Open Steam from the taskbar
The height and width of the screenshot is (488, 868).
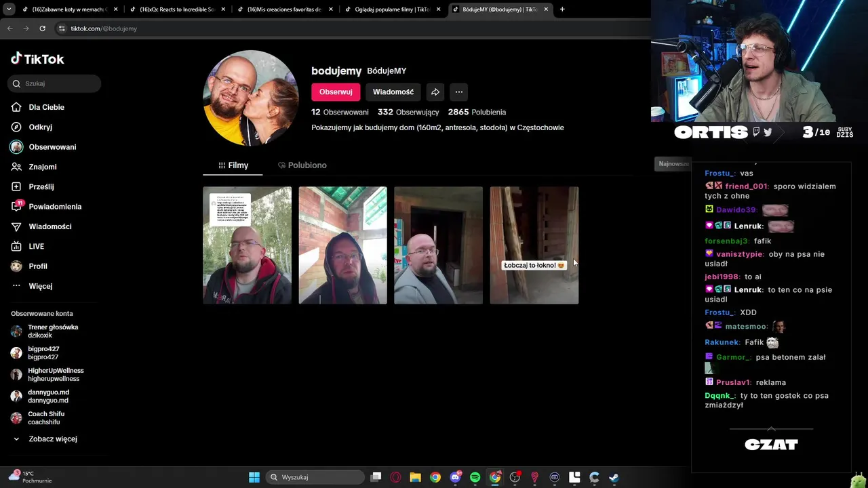614,477
